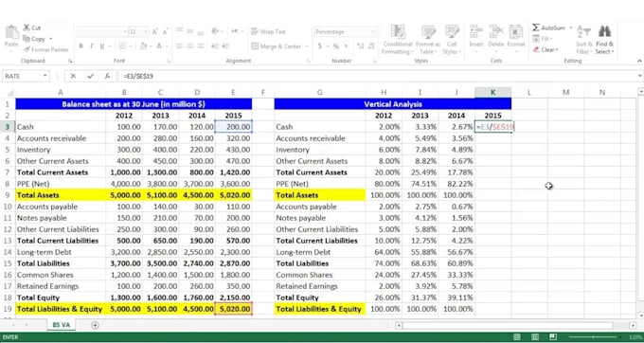Cancel the formula entry with X
This screenshot has width=644, height=343.
(x=73, y=76)
